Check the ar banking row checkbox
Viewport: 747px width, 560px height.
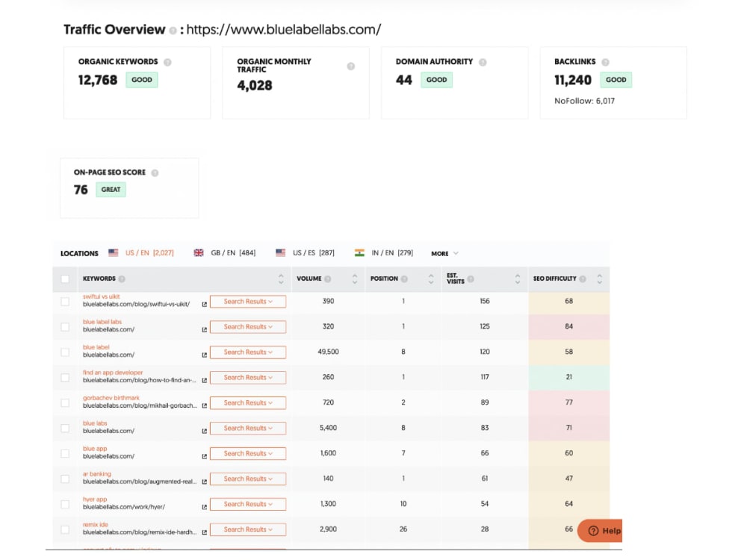65,479
